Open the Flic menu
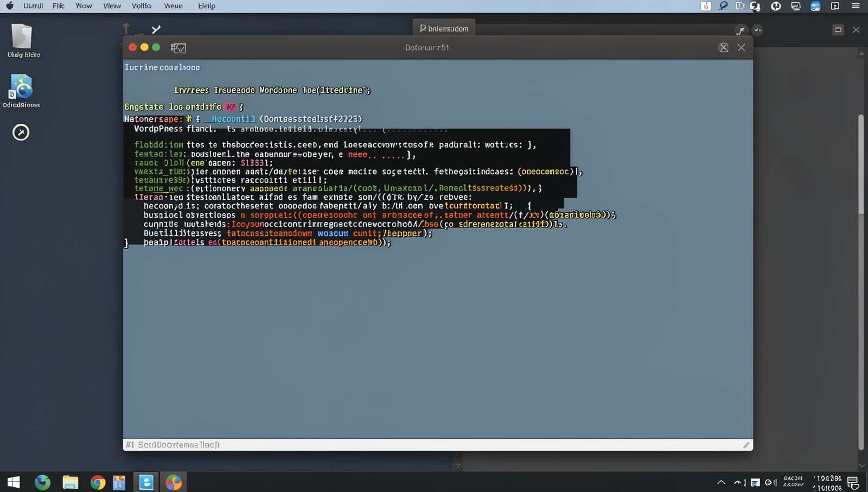The width and height of the screenshot is (868, 492). click(59, 6)
